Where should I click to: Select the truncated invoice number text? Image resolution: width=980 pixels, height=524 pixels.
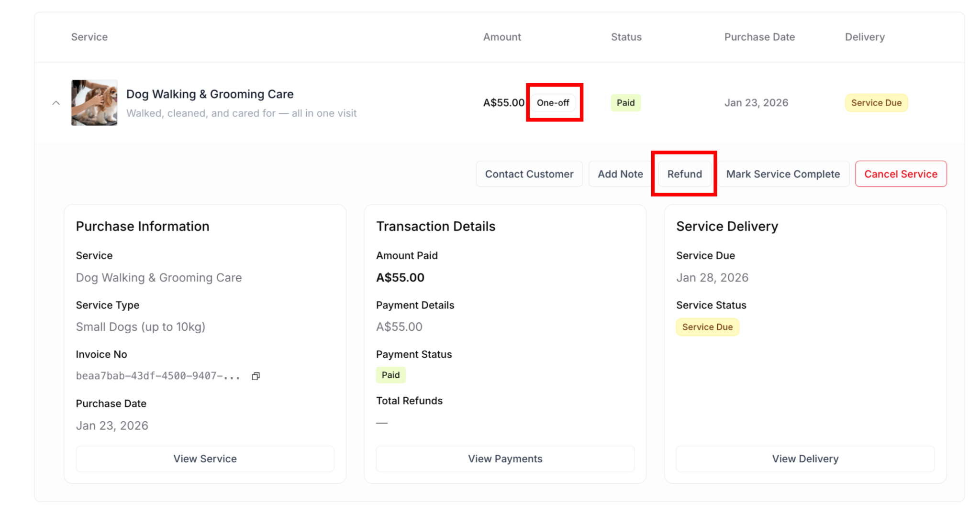point(158,376)
